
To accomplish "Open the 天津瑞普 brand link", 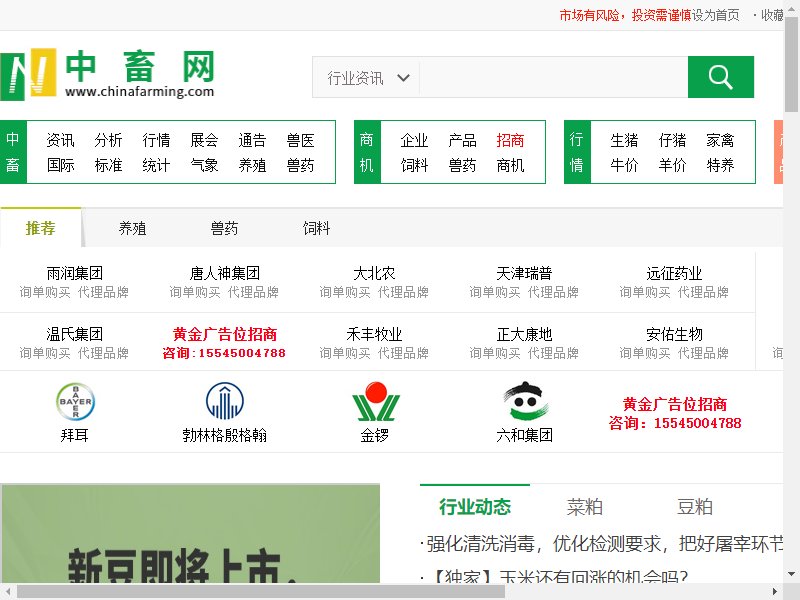I will (x=524, y=273).
